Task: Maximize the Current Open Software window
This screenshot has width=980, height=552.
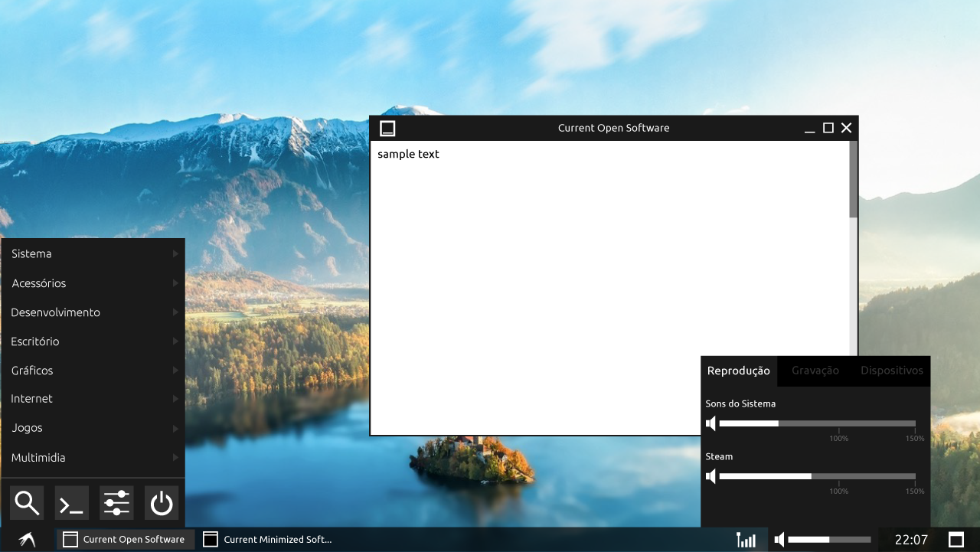Action: pos(828,128)
